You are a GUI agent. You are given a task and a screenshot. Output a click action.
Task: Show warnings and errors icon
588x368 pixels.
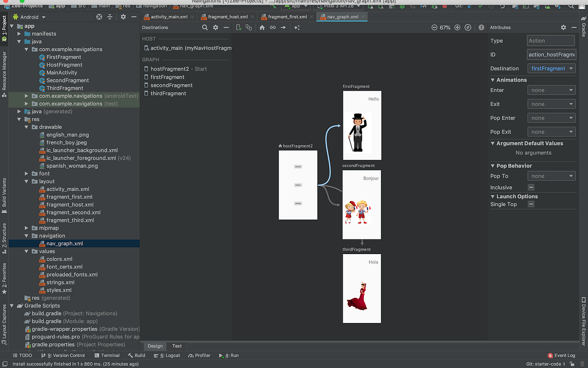point(481,27)
